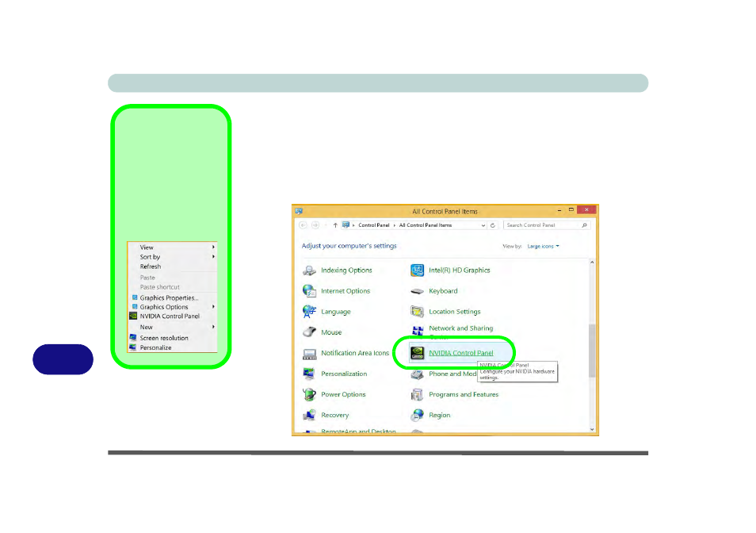This screenshot has height=533, width=756.
Task: Click the search magnifier icon in Control Panel
Action: [x=584, y=225]
